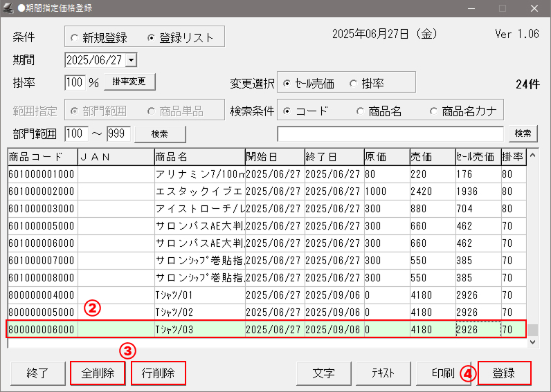This screenshot has width=551, height=392.
Task: Select the 新規登録 radio option
Action: point(74,37)
